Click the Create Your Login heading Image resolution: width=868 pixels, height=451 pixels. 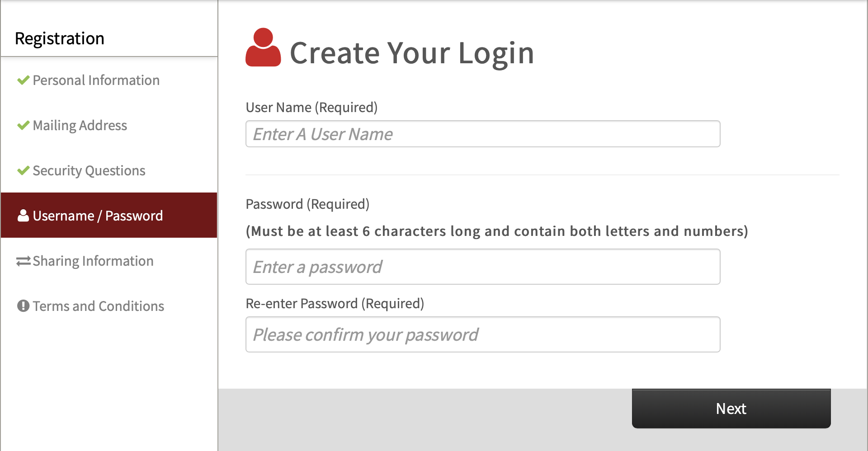pyautogui.click(x=411, y=53)
